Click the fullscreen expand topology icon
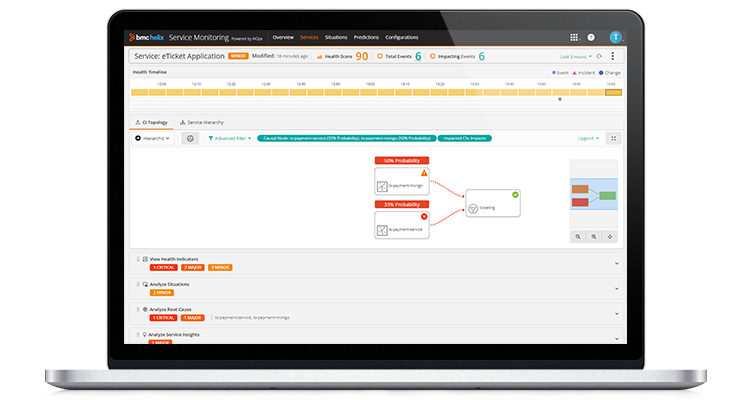 point(613,138)
